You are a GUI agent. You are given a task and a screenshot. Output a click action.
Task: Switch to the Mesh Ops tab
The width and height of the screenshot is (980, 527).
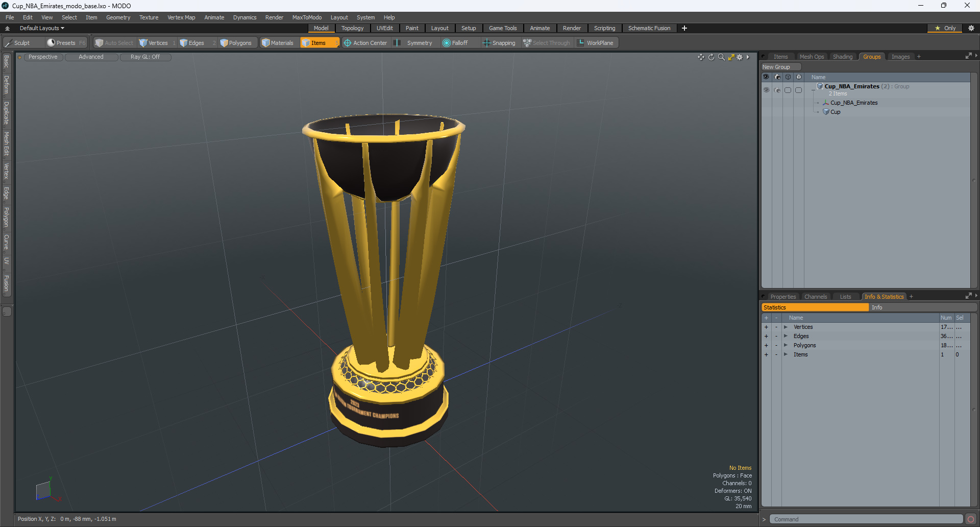812,57
